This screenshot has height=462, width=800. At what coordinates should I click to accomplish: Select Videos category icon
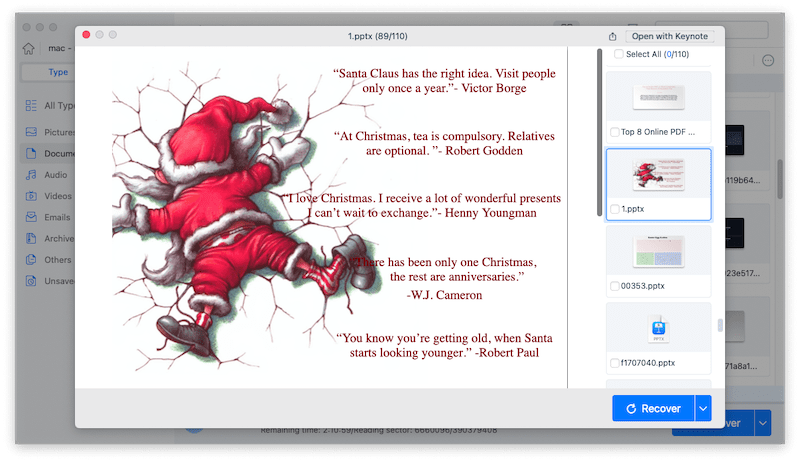31,196
